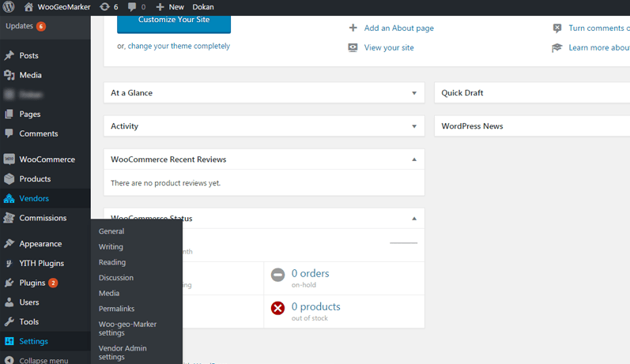
Task: Click the Plugins plug icon
Action: click(x=9, y=283)
